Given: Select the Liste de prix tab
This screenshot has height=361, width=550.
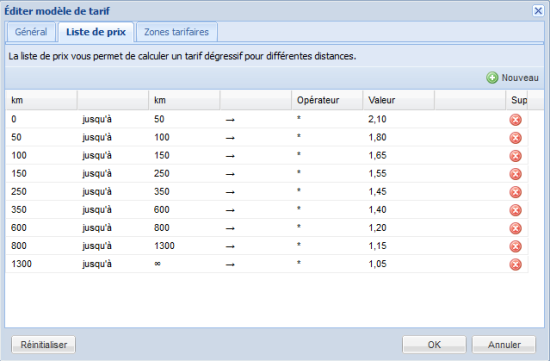Looking at the screenshot, I should (x=96, y=32).
